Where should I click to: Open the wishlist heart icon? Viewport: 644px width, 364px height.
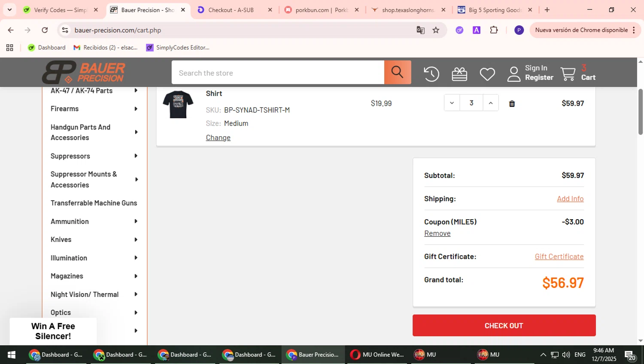click(x=487, y=74)
